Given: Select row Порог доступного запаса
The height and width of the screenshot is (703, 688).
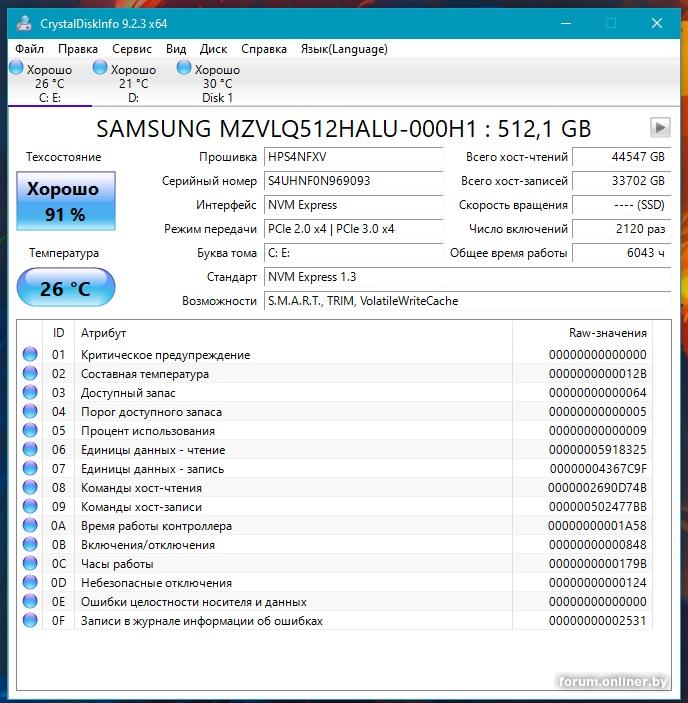Looking at the screenshot, I should [x=335, y=412].
